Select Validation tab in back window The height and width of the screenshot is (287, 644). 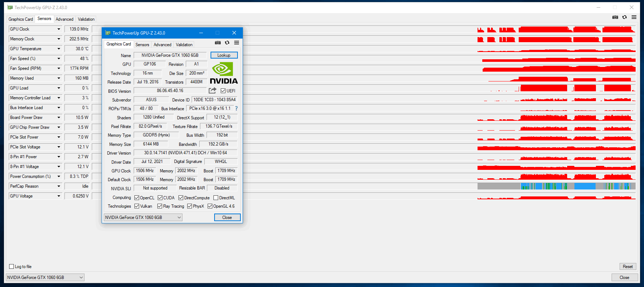point(86,19)
